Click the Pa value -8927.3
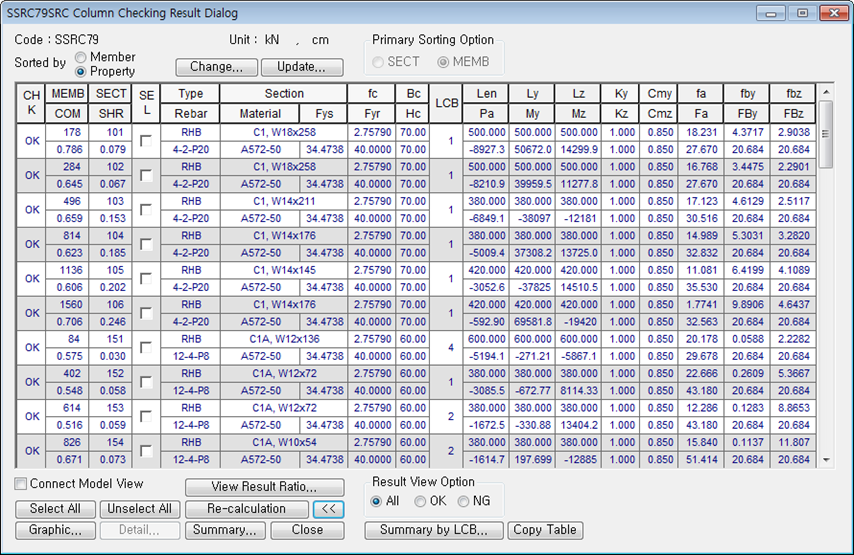 point(486,149)
